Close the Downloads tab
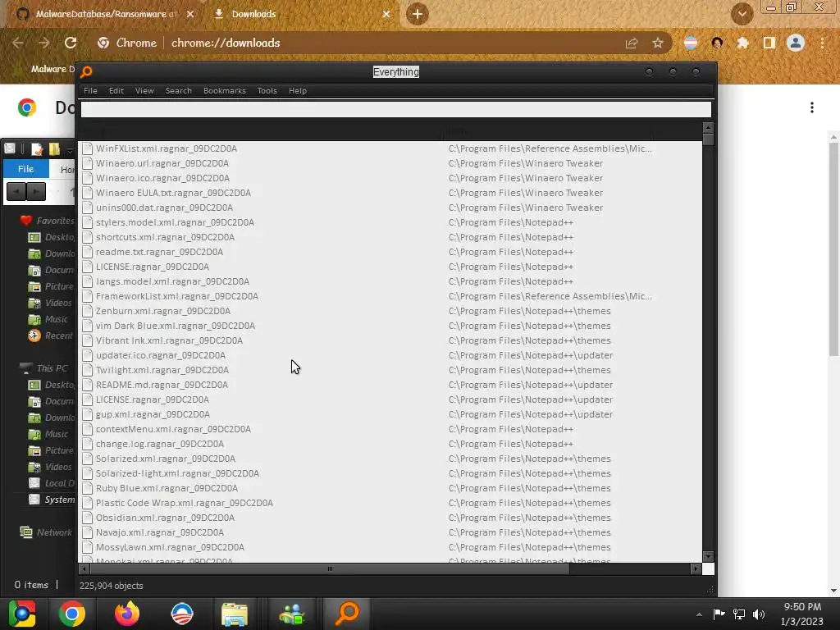Viewport: 840px width, 630px height. click(x=386, y=14)
